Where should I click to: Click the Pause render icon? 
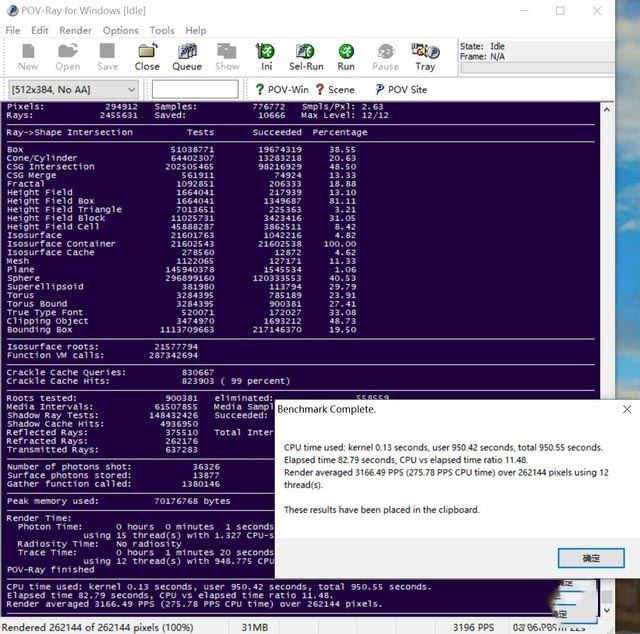(385, 57)
